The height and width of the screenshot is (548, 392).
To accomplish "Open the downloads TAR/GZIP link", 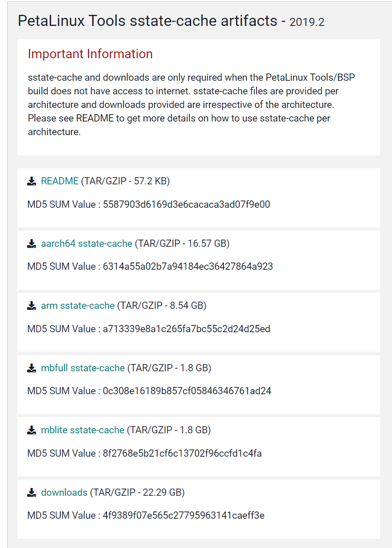I will pos(64,492).
